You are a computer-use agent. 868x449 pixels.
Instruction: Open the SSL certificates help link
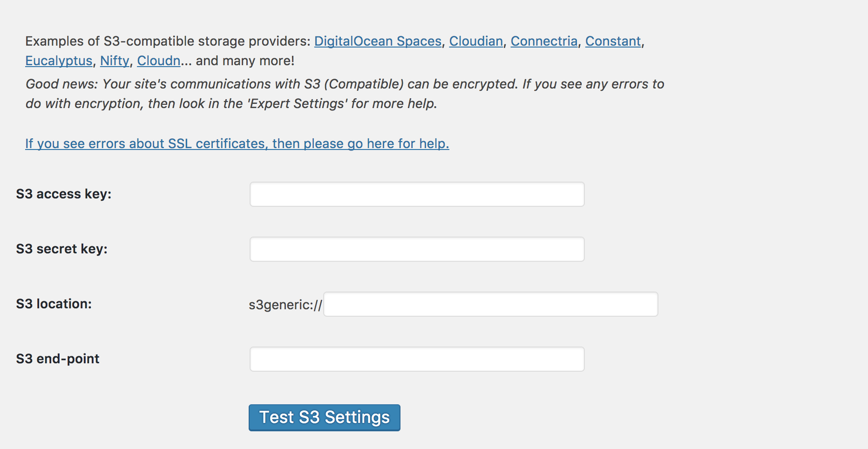pyautogui.click(x=237, y=143)
